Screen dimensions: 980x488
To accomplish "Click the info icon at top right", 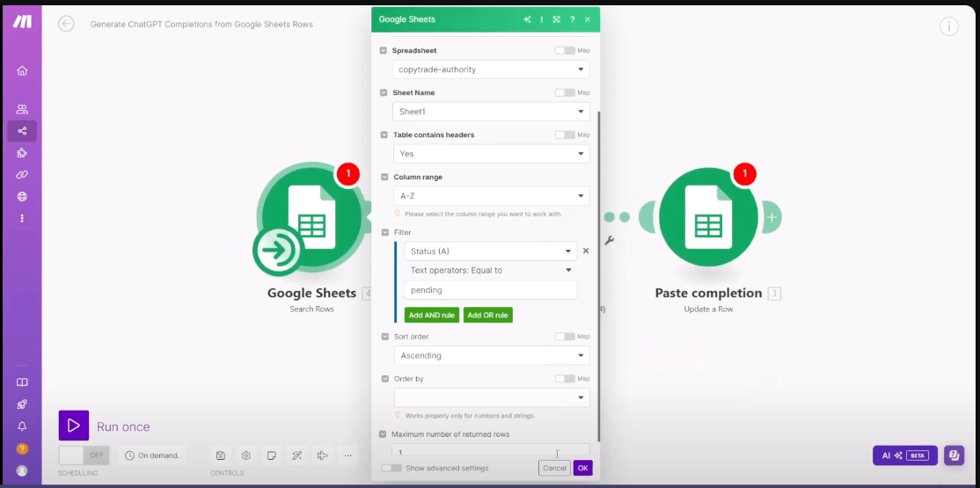I will click(x=948, y=26).
